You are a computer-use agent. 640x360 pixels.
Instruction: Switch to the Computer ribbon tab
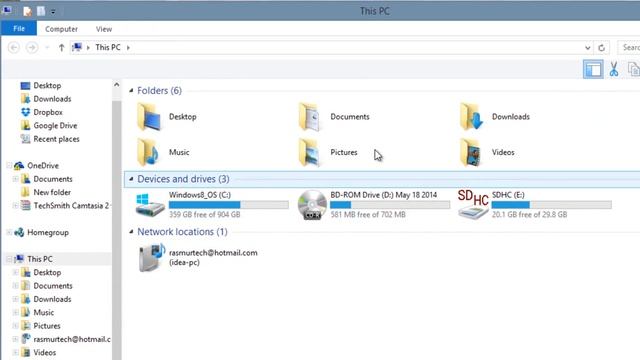tap(61, 29)
